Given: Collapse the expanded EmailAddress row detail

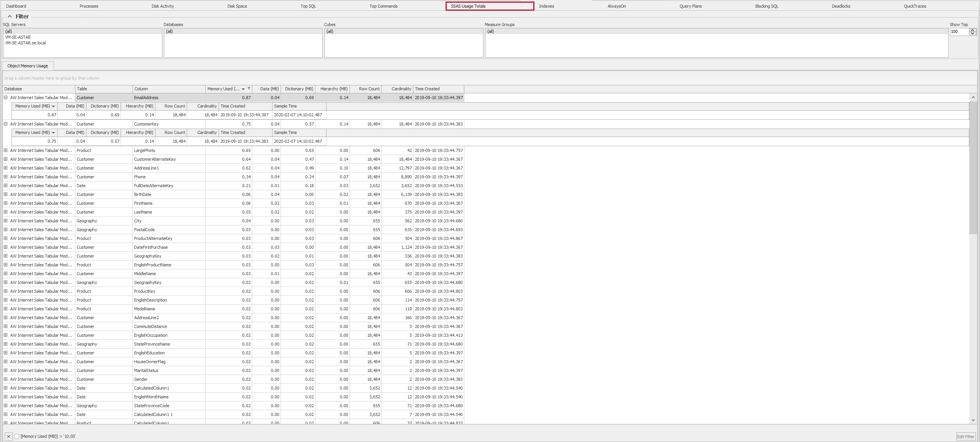Looking at the screenshot, I should point(6,98).
